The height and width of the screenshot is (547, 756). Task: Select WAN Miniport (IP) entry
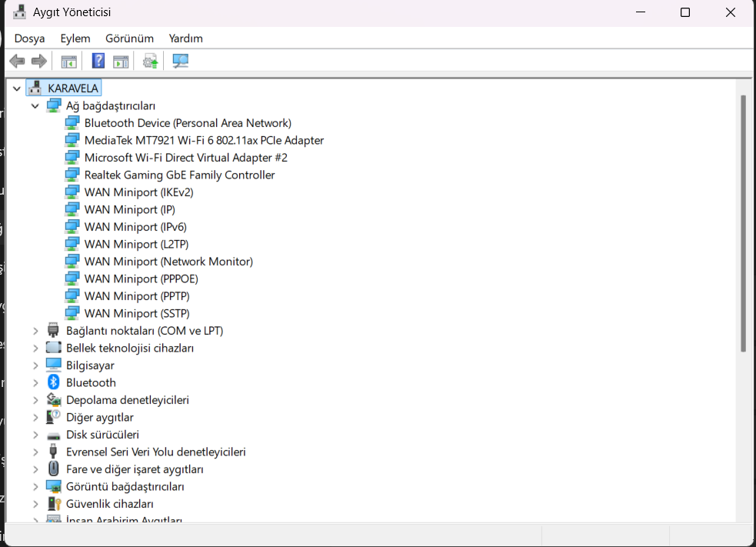130,210
